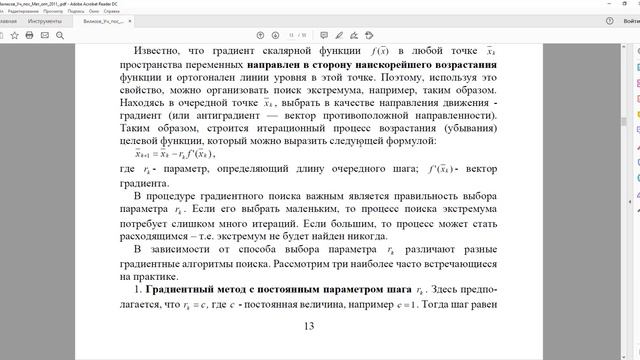Click the scrollbar up arrow
Image resolution: width=640 pixels, height=360 pixels.
[623, 47]
